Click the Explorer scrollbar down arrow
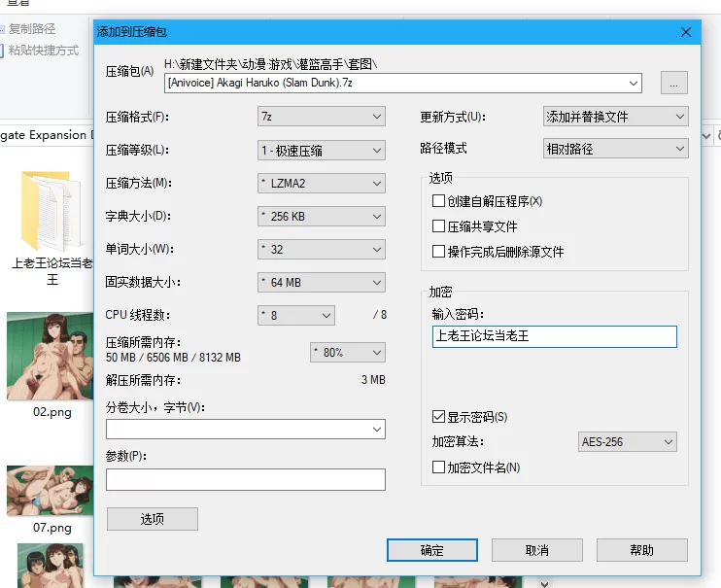 point(544,583)
